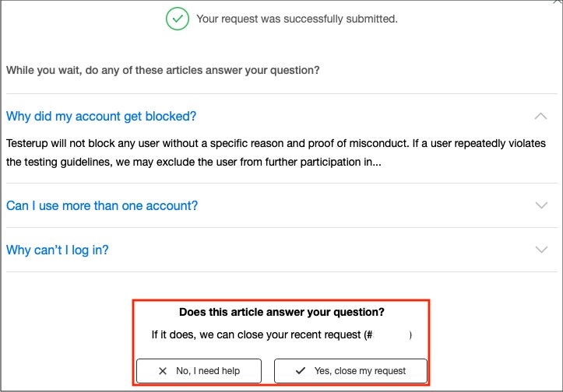Choose 'Yes, close my request'
The height and width of the screenshot is (392, 563).
point(350,371)
